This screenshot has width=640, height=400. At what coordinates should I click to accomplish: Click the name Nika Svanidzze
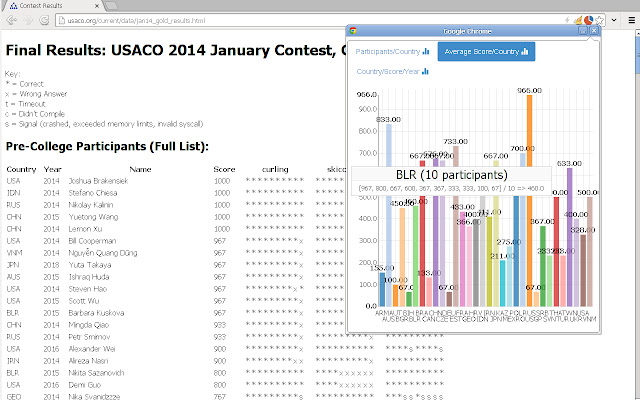point(94,396)
